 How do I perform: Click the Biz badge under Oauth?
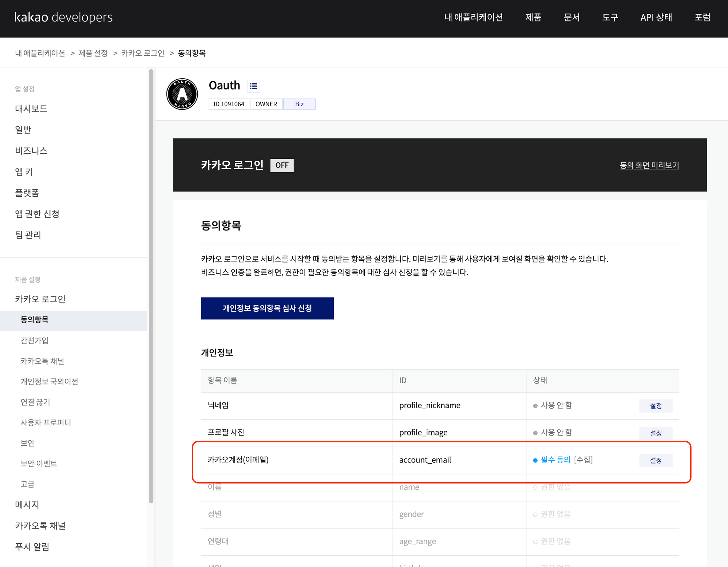point(299,104)
